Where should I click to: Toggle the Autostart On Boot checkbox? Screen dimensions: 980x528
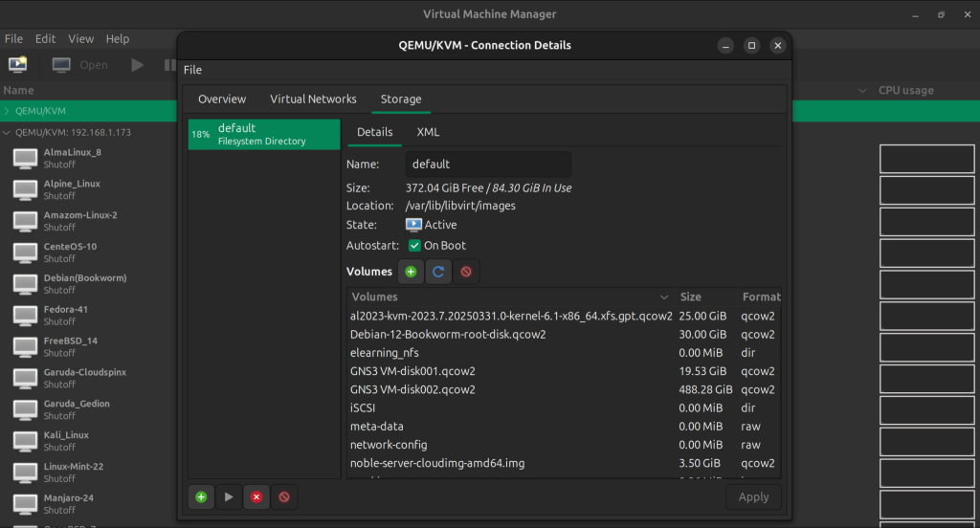coord(414,246)
